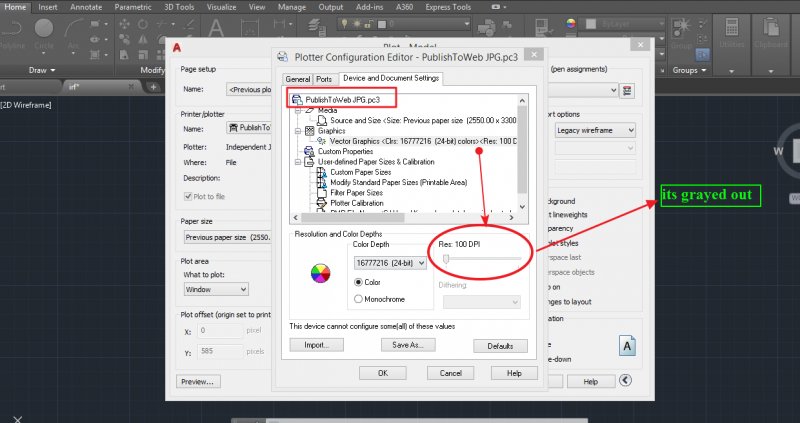Screen dimensions: 800x423
Task: Click the Filter Paper Sizes page icon
Action: [x=322, y=193]
